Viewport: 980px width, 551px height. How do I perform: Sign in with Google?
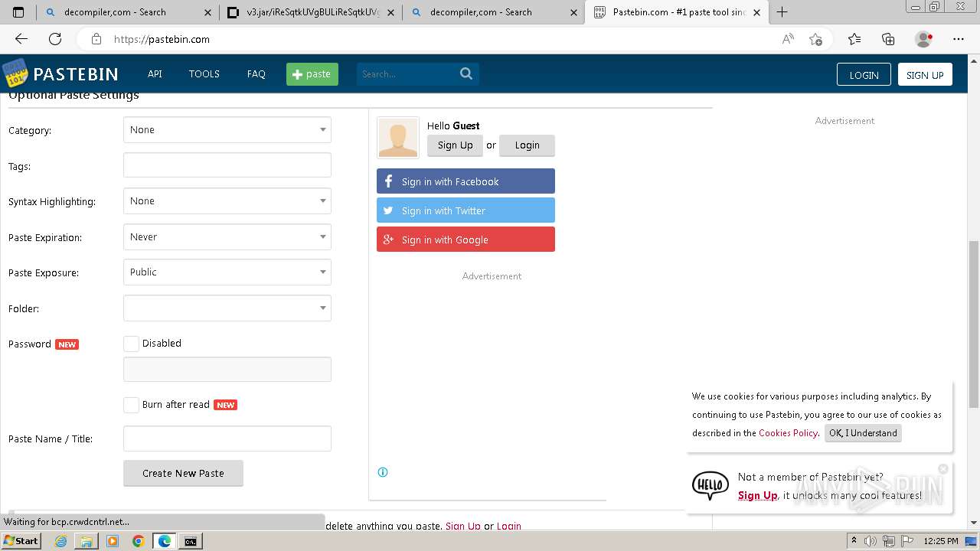click(465, 240)
